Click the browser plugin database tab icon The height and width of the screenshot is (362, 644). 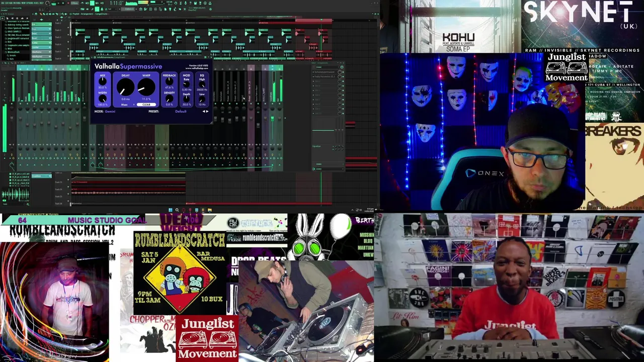coord(17,18)
